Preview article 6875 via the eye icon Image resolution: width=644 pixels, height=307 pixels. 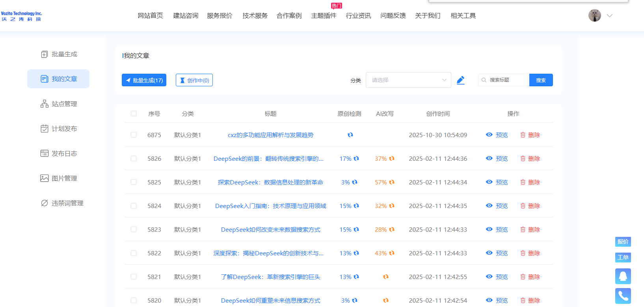coord(489,135)
